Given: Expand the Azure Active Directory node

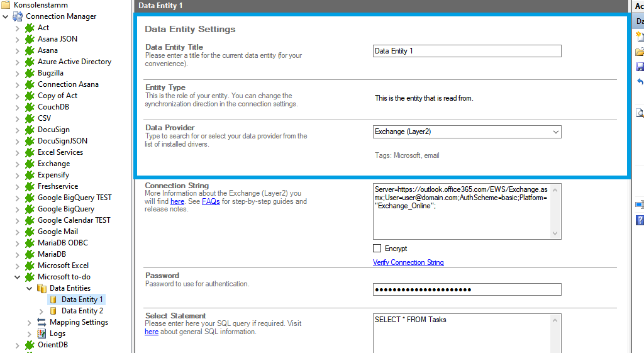Looking at the screenshot, I should pyautogui.click(x=18, y=62).
